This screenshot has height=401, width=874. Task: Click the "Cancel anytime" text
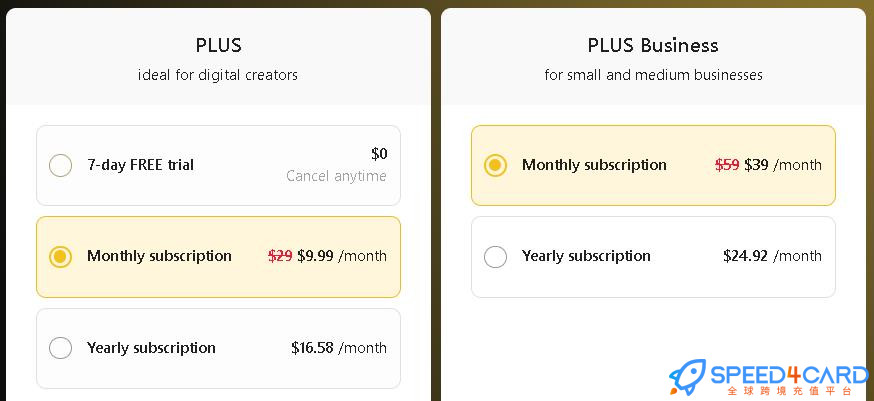[336, 176]
